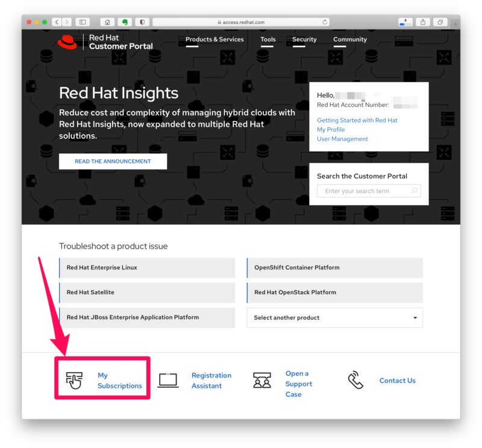This screenshot has height=448, width=482.
Task: Click the access.redhat.com address bar
Action: 241,22
